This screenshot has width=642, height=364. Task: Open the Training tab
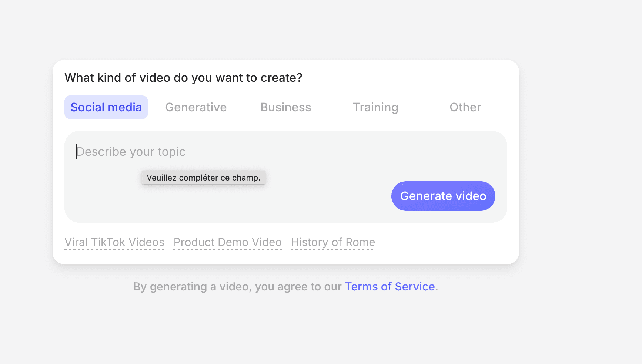pyautogui.click(x=375, y=107)
